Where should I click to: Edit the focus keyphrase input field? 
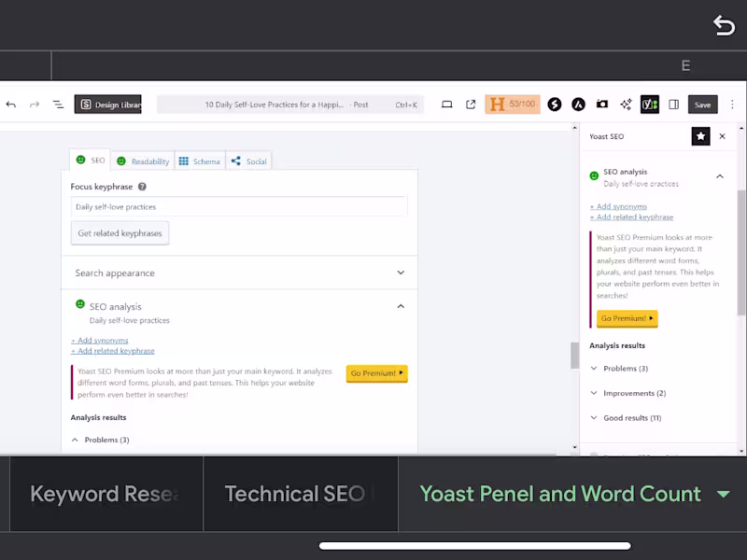[x=239, y=206]
